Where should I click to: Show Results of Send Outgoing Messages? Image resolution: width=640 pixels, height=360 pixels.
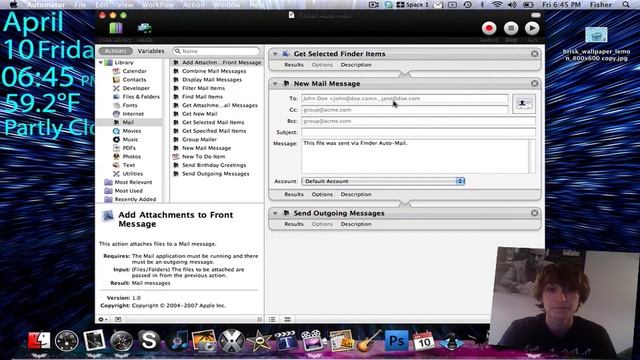[294, 224]
